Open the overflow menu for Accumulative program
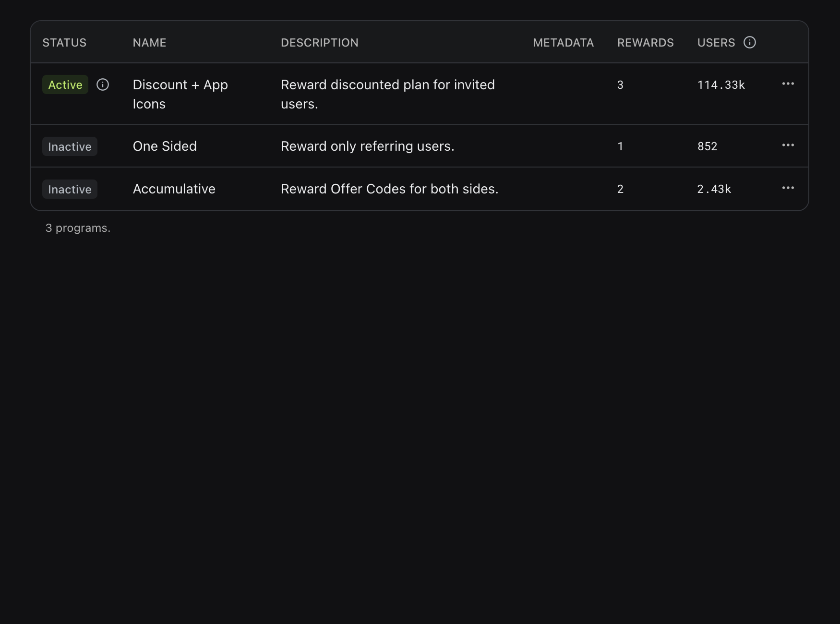This screenshot has width=840, height=624. pyautogui.click(x=788, y=188)
